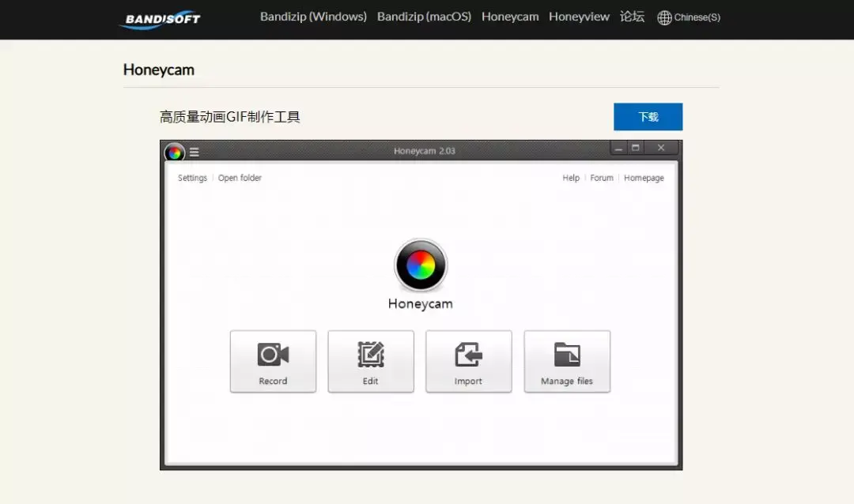Open Honeycam Settings
Screen dimensions: 854x504
pos(191,178)
